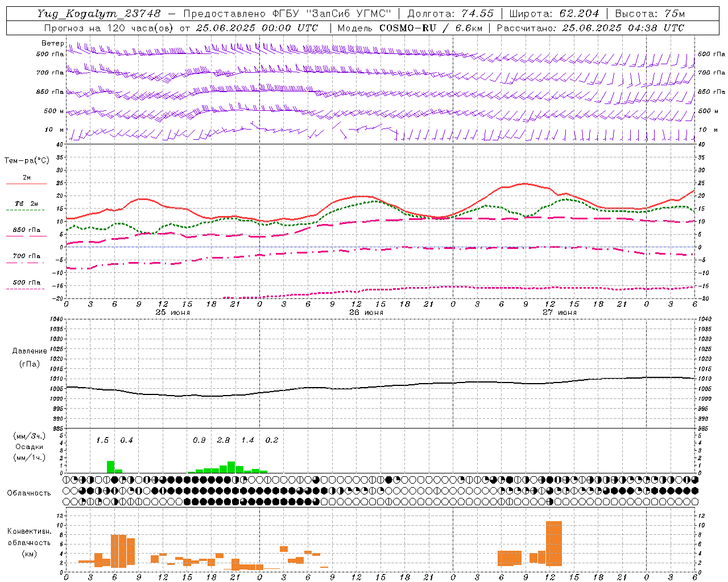Click the Модель COSMO-RU / 6.6км label
Viewport: 728px width, 582px height.
coord(410,28)
